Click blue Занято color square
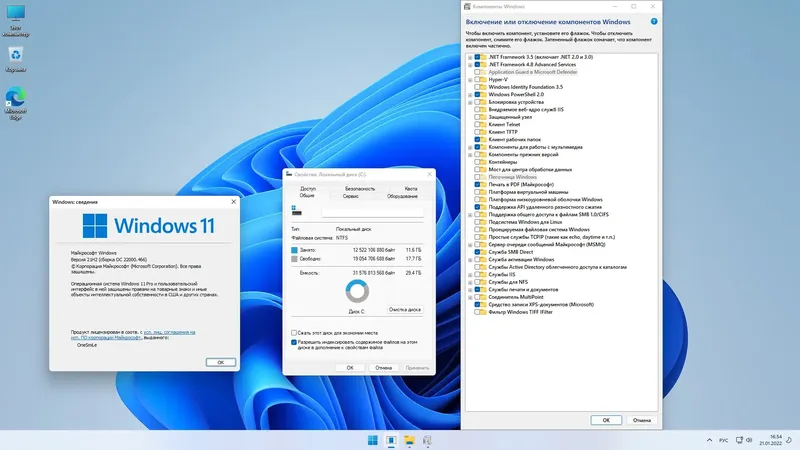 coord(294,250)
